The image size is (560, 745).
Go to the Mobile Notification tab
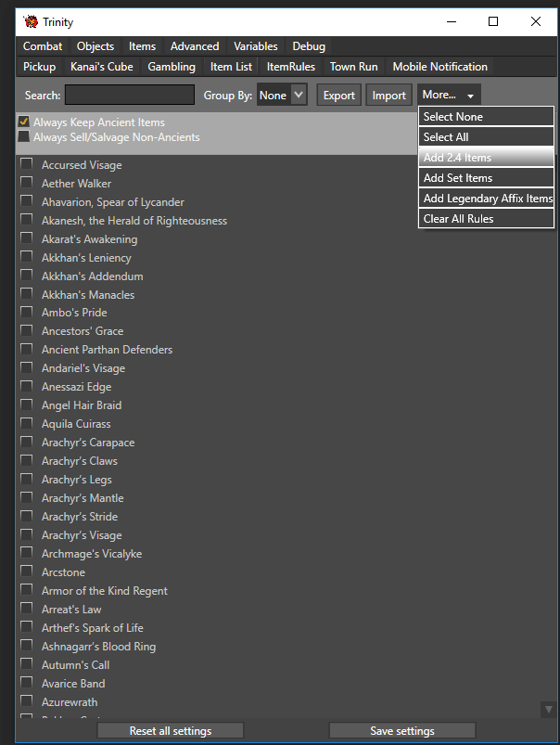pyautogui.click(x=439, y=67)
